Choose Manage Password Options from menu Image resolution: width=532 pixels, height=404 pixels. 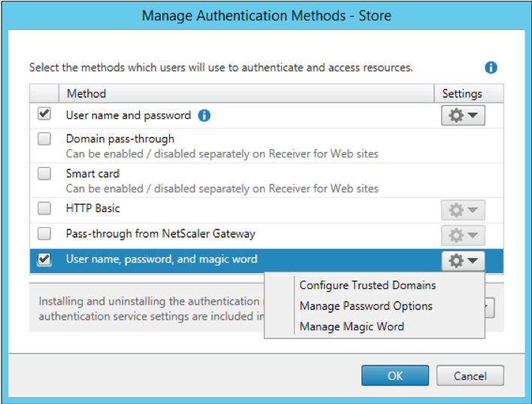(366, 306)
